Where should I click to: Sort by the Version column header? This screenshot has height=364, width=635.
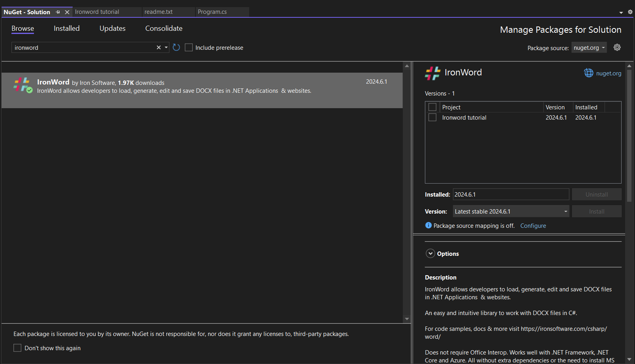558,107
